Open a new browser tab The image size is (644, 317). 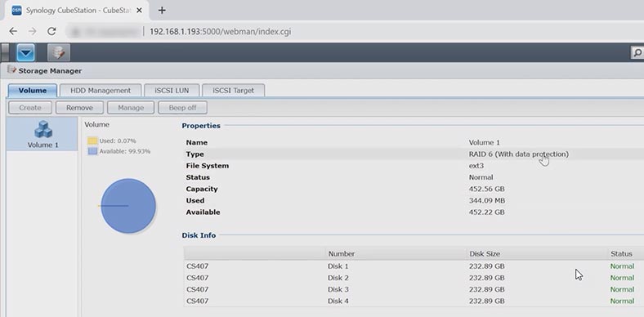162,11
